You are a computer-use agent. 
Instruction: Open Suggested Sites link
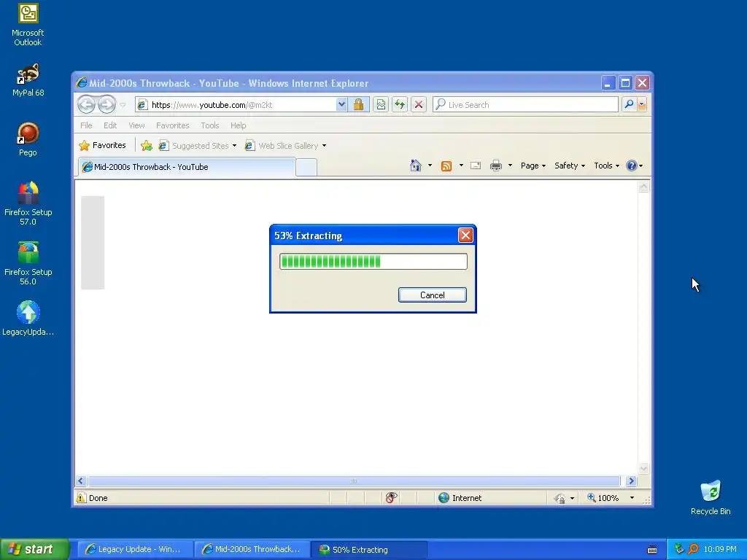(x=198, y=146)
